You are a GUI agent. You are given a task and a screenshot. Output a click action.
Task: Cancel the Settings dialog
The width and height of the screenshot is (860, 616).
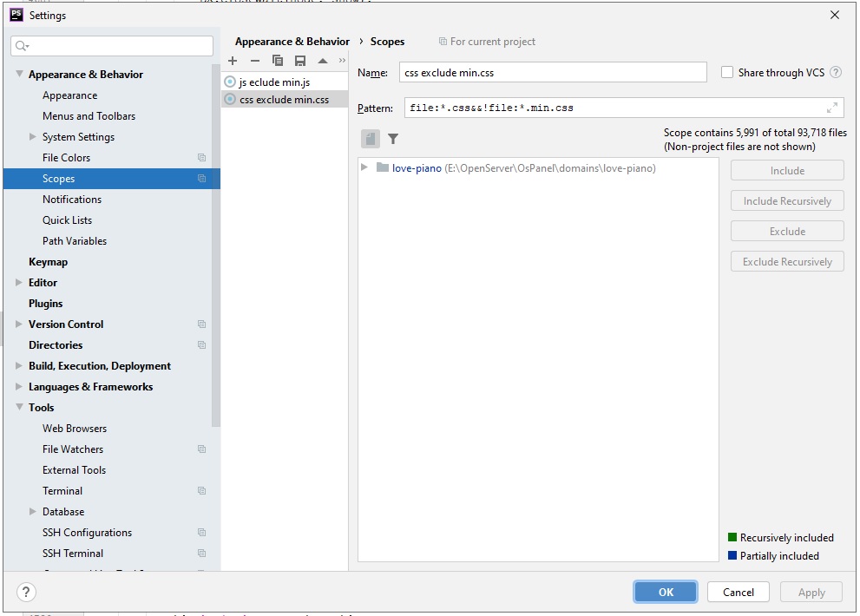[x=739, y=592]
